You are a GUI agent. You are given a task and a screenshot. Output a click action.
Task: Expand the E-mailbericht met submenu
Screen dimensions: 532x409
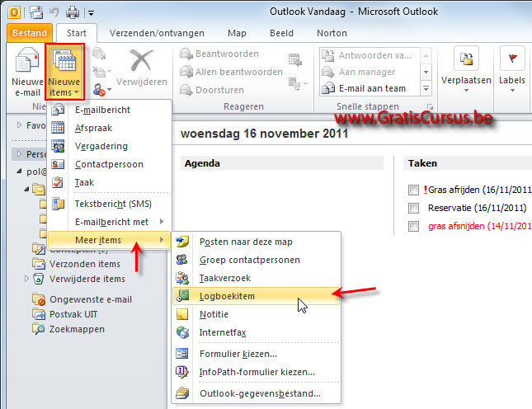[x=109, y=222]
